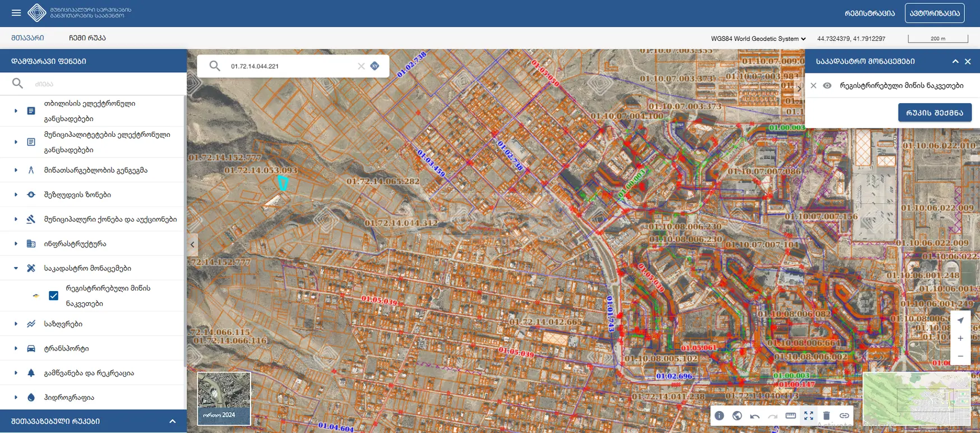
Task: Copy the map share link
Action: tap(844, 416)
